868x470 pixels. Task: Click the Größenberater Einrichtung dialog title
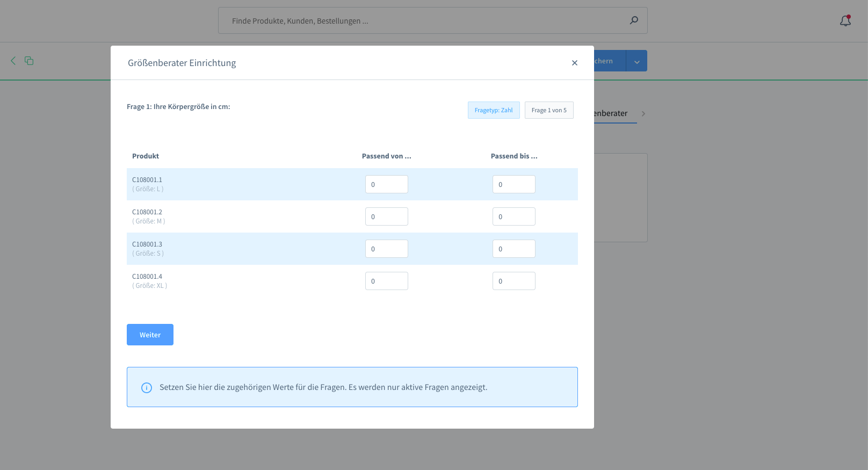[x=182, y=63]
